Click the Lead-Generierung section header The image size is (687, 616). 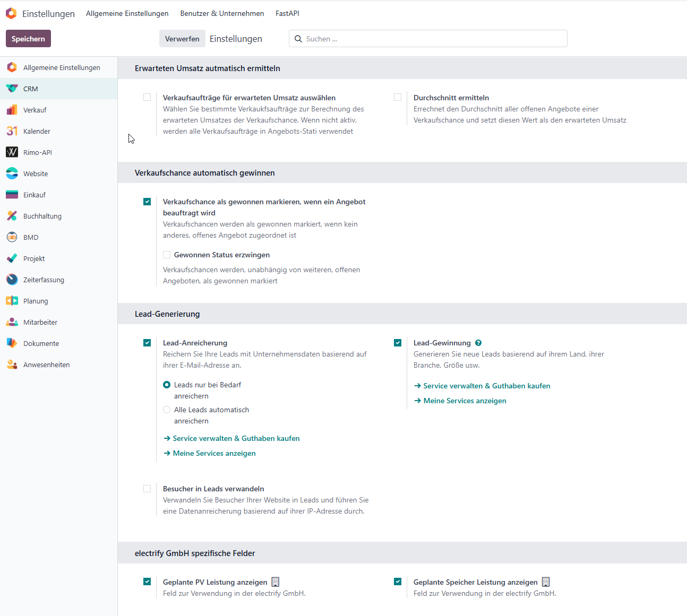[167, 314]
